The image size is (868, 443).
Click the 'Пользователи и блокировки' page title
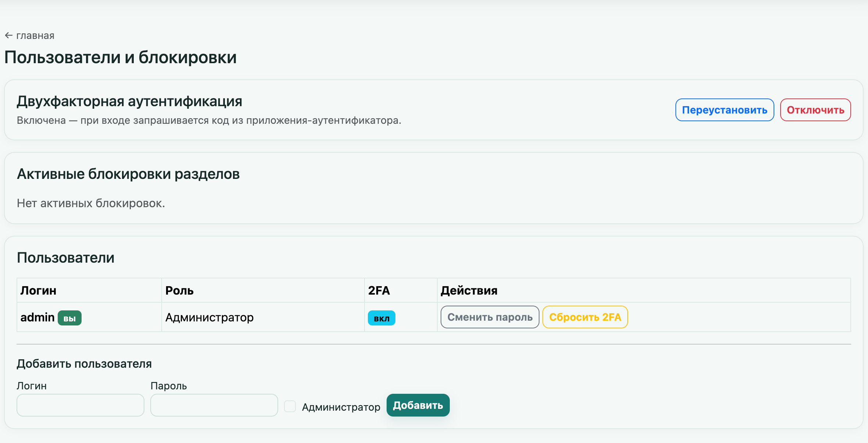point(121,57)
